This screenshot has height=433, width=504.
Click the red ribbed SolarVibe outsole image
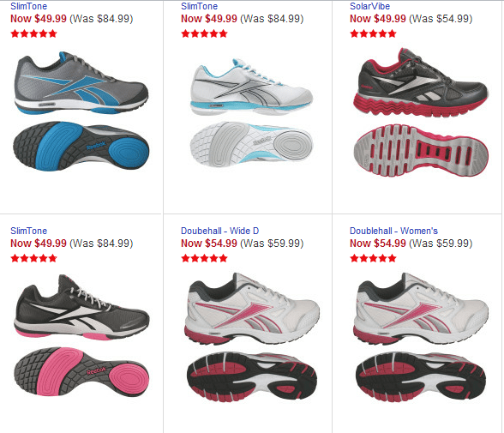(421, 150)
